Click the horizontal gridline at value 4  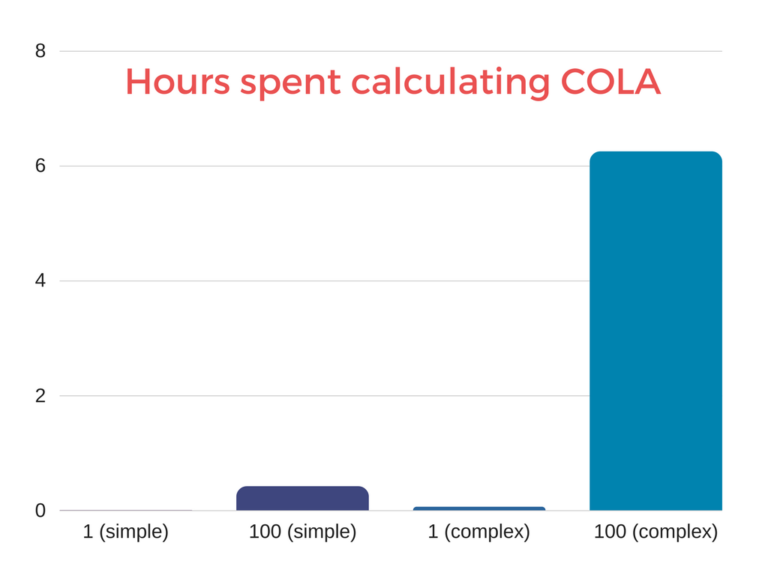tap(300, 281)
